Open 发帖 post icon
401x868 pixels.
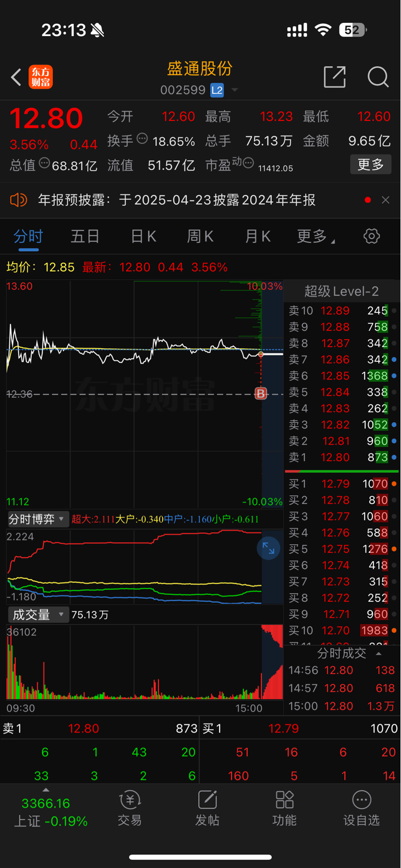207,809
